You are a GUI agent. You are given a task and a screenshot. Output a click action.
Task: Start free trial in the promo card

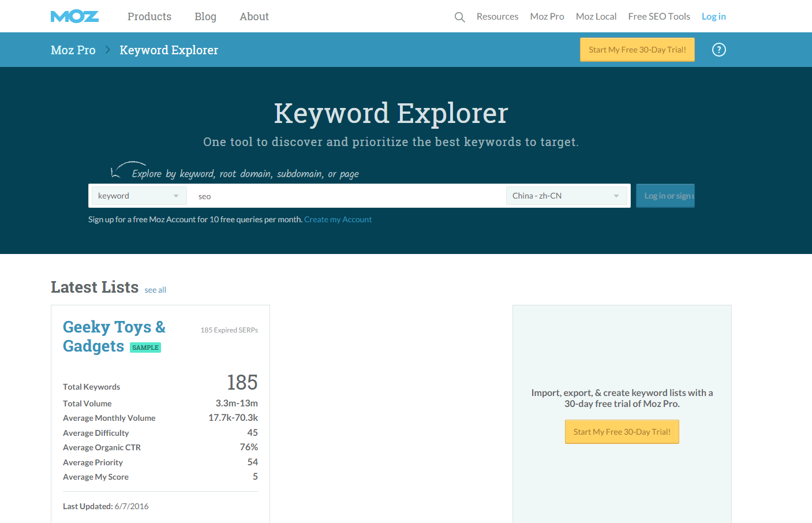622,432
